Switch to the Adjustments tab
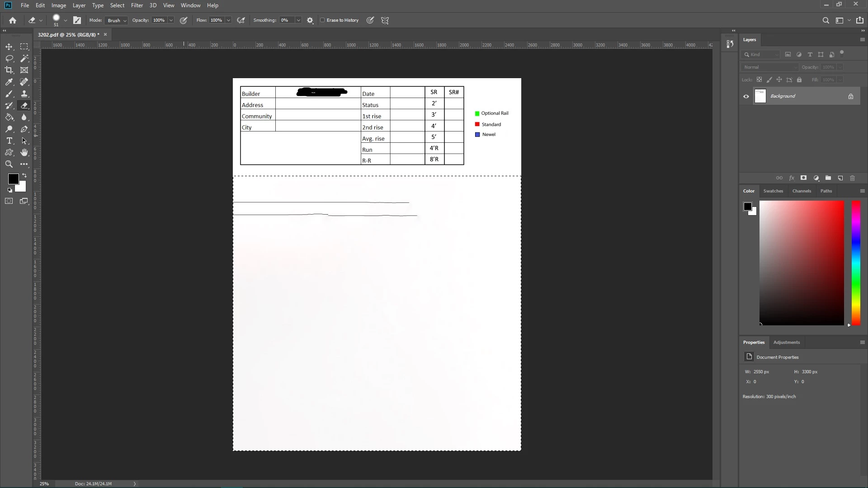The image size is (868, 488). (786, 343)
